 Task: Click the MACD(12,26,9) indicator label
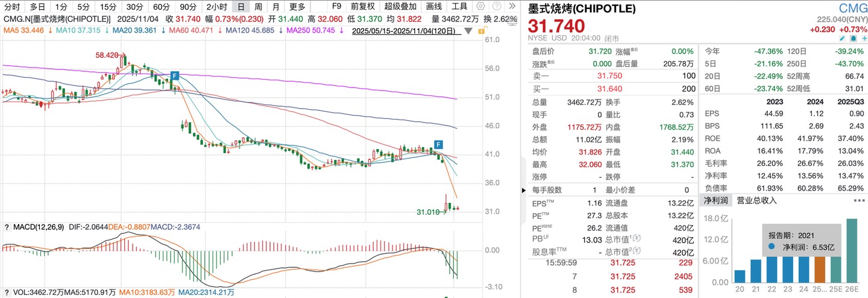click(x=40, y=227)
